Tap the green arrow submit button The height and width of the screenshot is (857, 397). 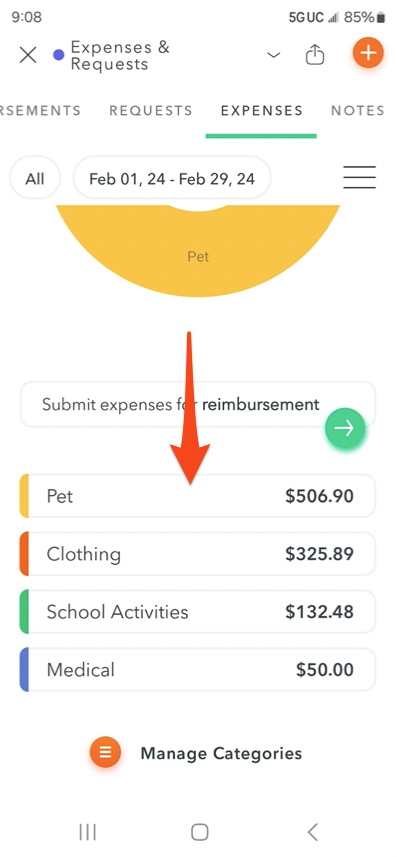[345, 428]
